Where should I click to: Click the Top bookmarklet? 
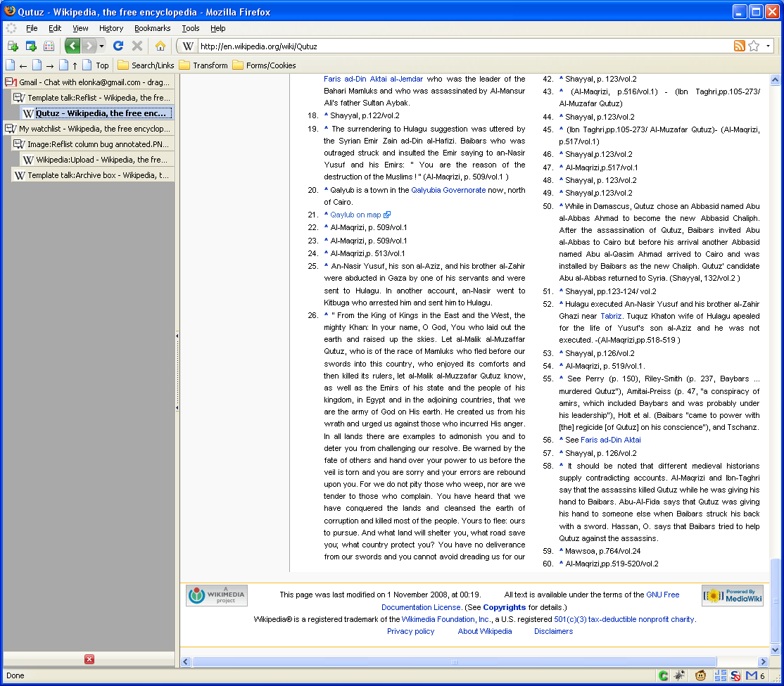coord(96,65)
